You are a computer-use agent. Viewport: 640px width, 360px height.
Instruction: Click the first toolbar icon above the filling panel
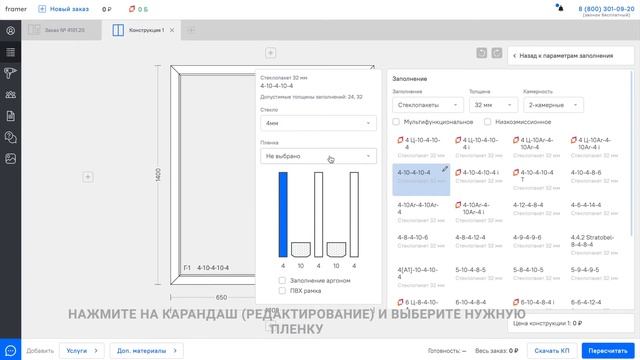coord(482,53)
